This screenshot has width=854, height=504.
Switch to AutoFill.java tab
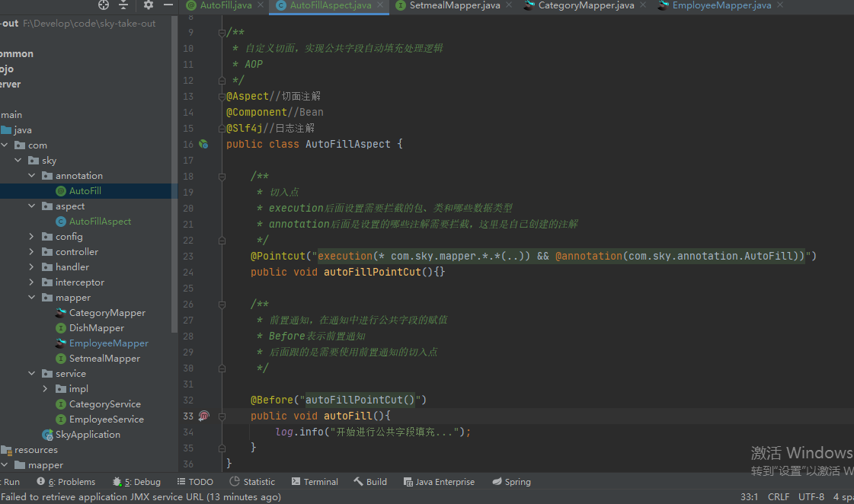pos(225,5)
